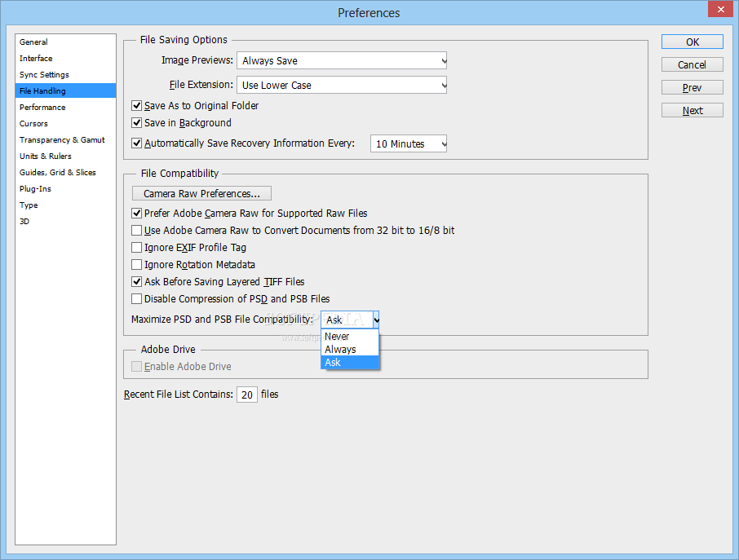Check Disable Compression of PSD and PSB Files
The width and height of the screenshot is (739, 560).
pyautogui.click(x=137, y=298)
